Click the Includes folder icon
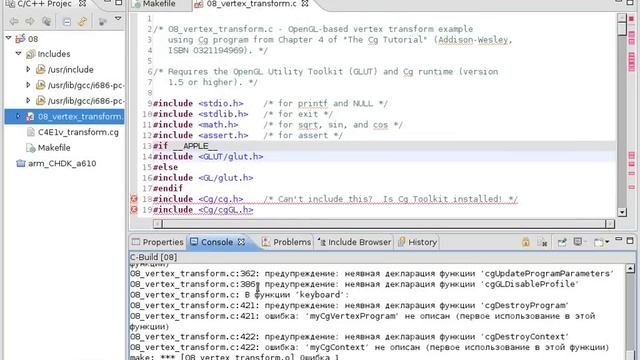This screenshot has width=640, height=360. (x=31, y=54)
